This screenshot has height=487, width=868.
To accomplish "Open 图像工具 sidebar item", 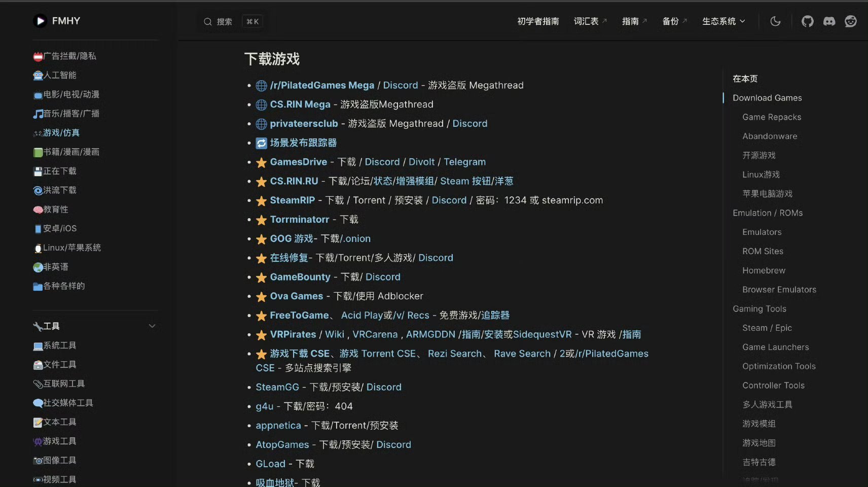I will click(x=55, y=461).
